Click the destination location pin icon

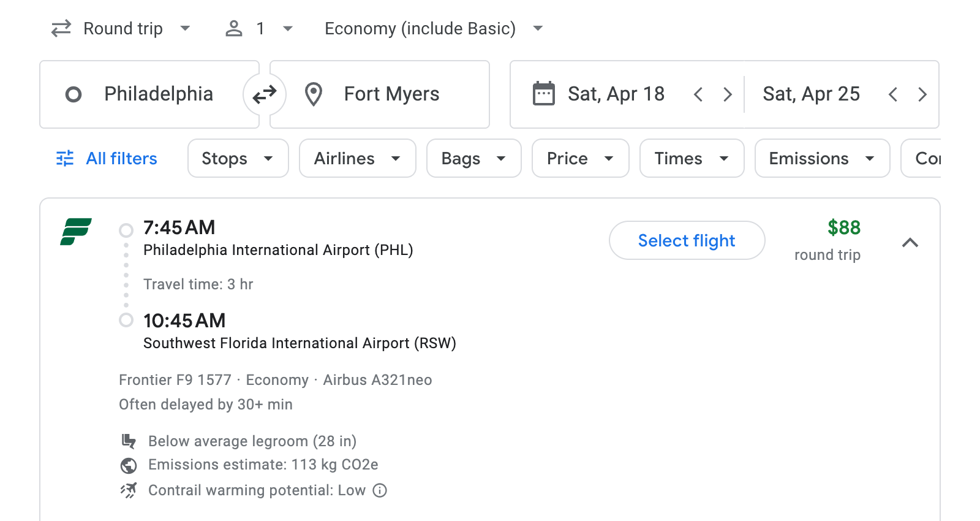click(x=313, y=94)
